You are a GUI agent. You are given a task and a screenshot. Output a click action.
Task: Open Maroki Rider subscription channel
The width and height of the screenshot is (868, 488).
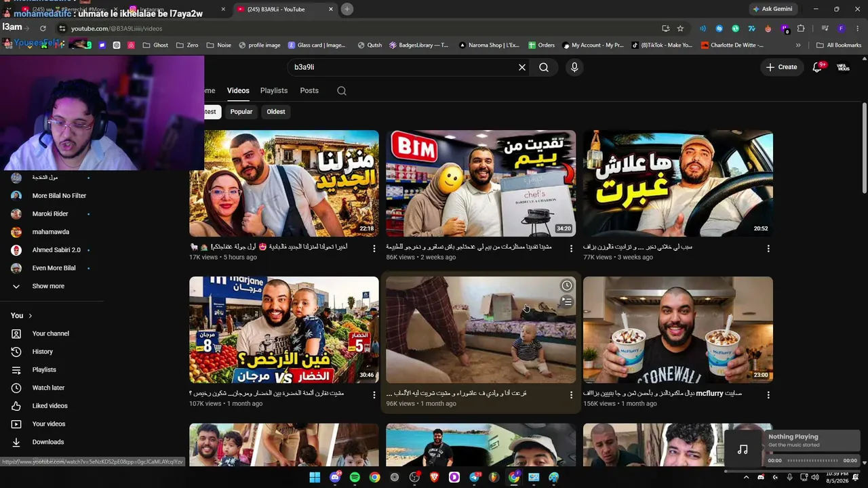[x=50, y=213]
